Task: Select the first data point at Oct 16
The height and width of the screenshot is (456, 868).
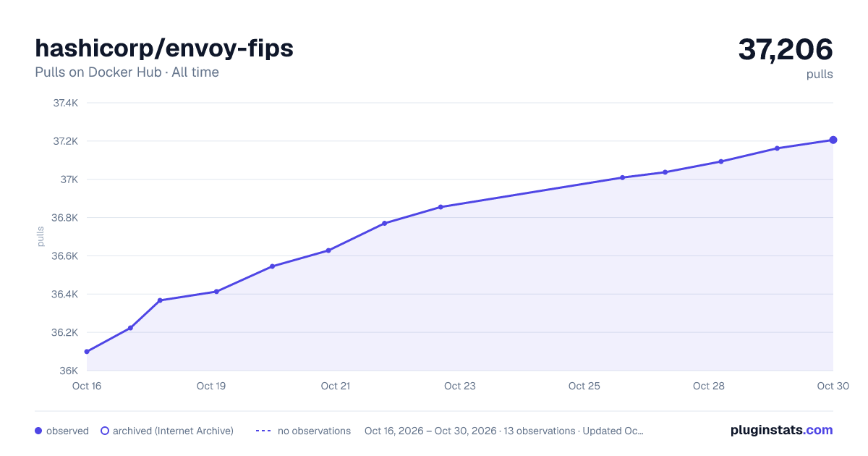Action: coord(87,352)
